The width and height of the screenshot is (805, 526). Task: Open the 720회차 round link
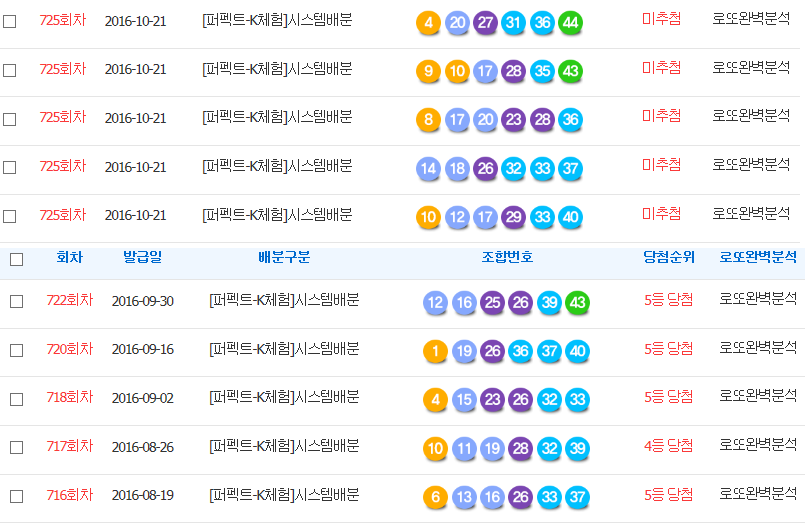tap(69, 349)
